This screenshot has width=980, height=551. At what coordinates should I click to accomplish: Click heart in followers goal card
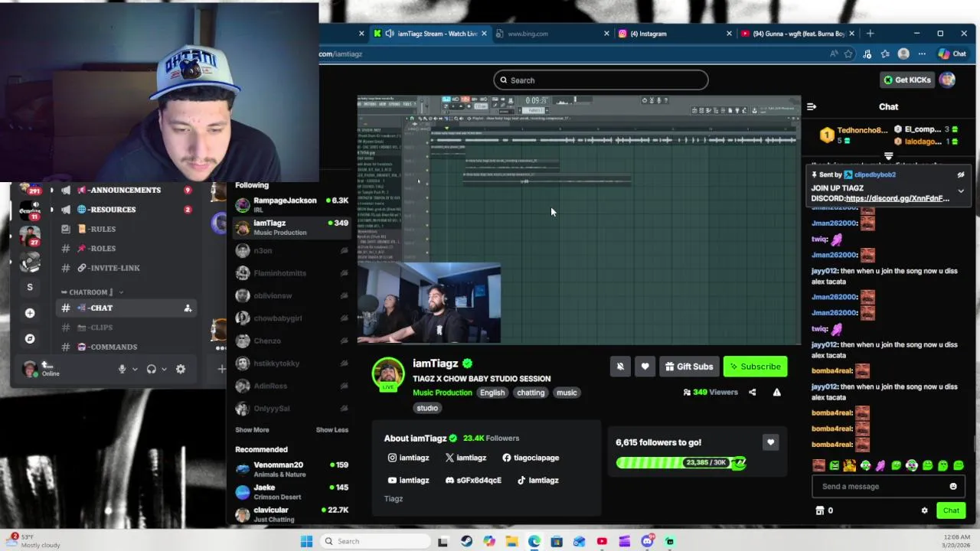pos(770,442)
